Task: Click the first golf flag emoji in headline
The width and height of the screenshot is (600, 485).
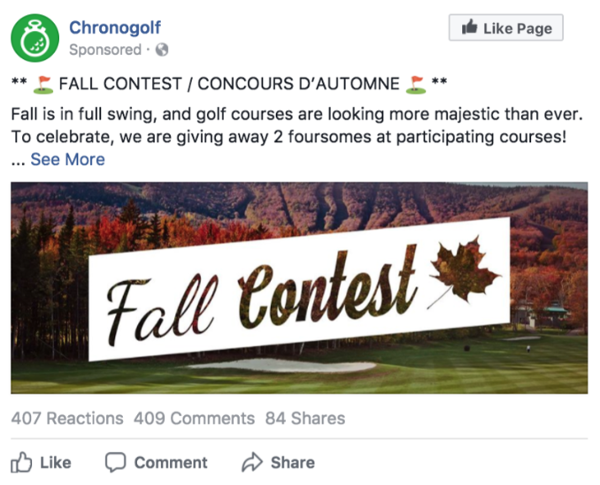Action: [42, 85]
